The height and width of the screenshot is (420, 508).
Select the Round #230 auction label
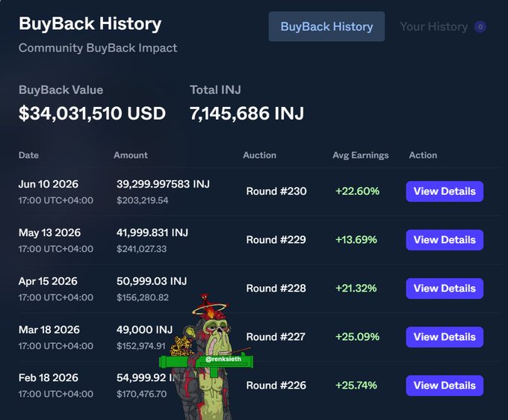(276, 191)
